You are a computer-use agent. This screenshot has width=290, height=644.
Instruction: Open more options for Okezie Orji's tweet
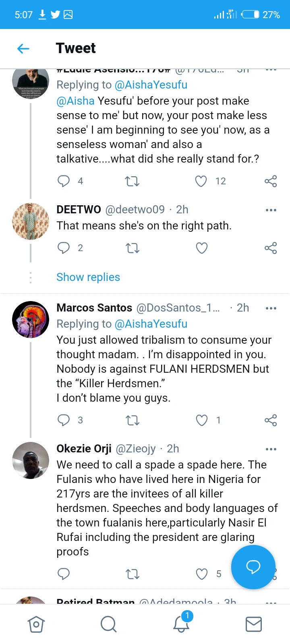coord(271,449)
